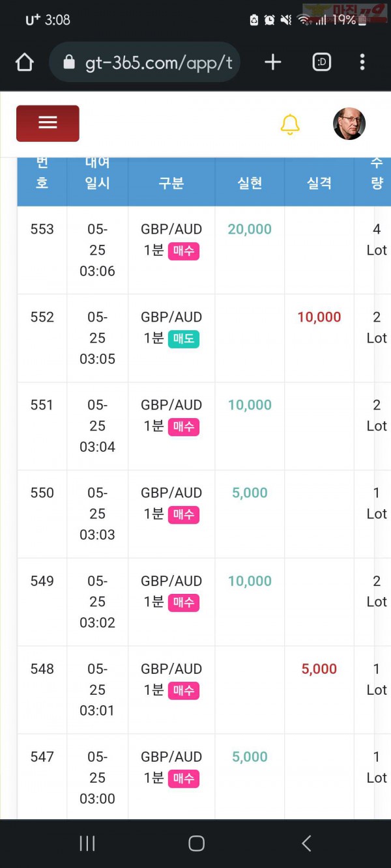Viewport: 391px width, 868px height.
Task: Tap the 매수 badge in row 553
Action: click(x=184, y=251)
